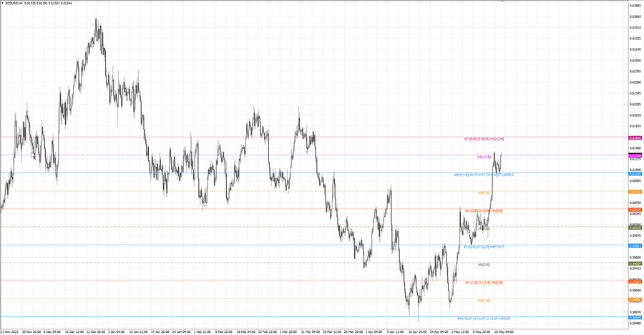This screenshot has width=644, height=335.
Task: Select the MN1[1/8] W1PIVOT D1PIVOT H4RES label
Action: pos(484,175)
